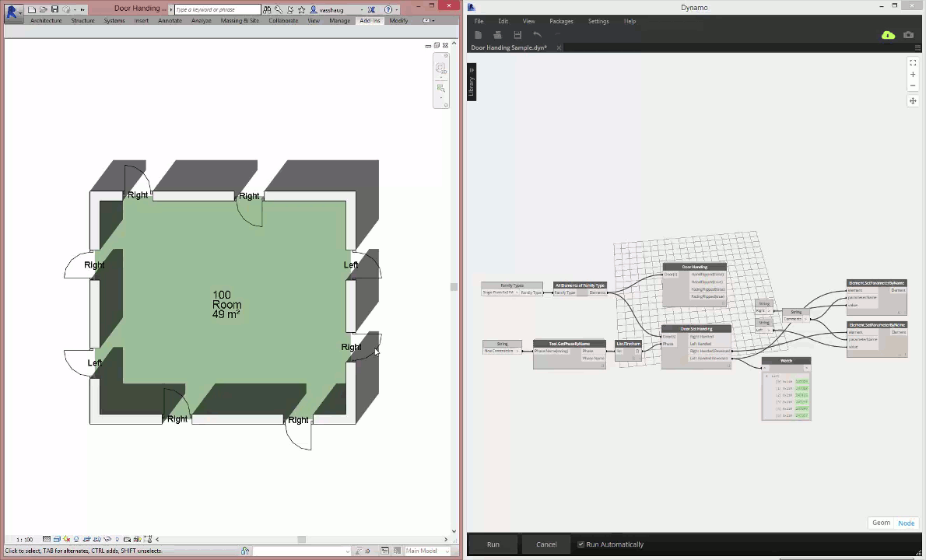Switch to Node view mode
This screenshot has height=560, width=926.
click(x=906, y=523)
